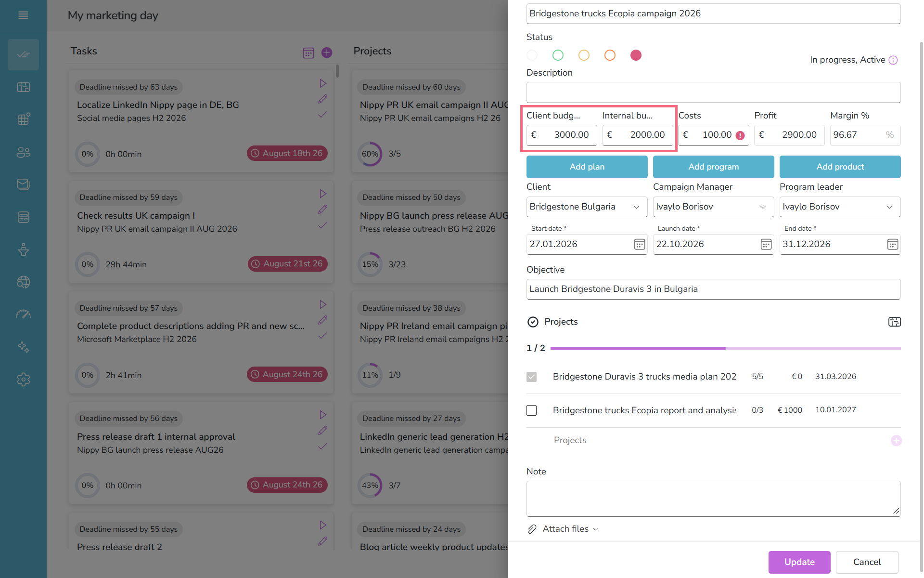Screen dimensions: 924x578
Task: Check the Bridgestone trucks Ecopia report project
Action: 532,410
